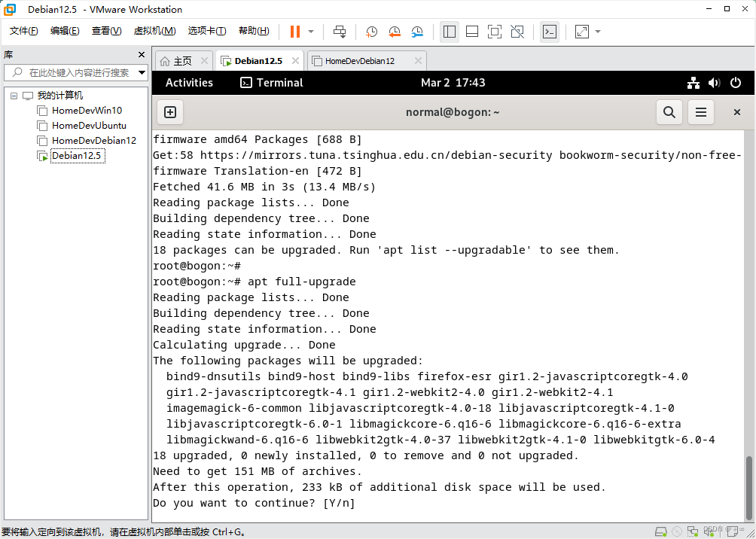Toggle the tab thumbnail bar
The image size is (756, 539).
pyautogui.click(x=471, y=32)
